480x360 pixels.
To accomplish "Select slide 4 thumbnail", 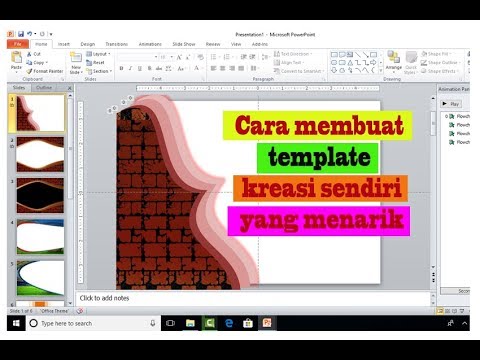I will click(40, 237).
